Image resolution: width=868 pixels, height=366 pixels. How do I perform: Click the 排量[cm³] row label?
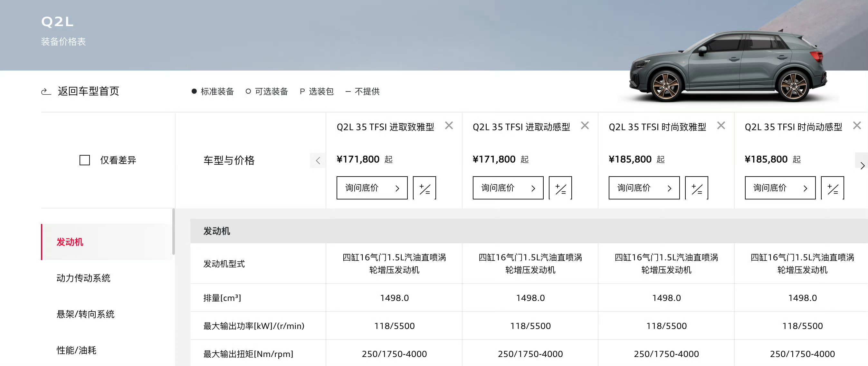222,298
